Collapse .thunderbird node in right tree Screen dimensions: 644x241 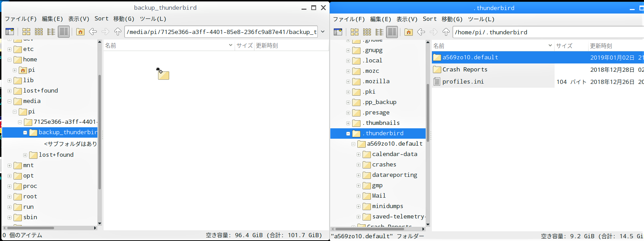tap(348, 134)
